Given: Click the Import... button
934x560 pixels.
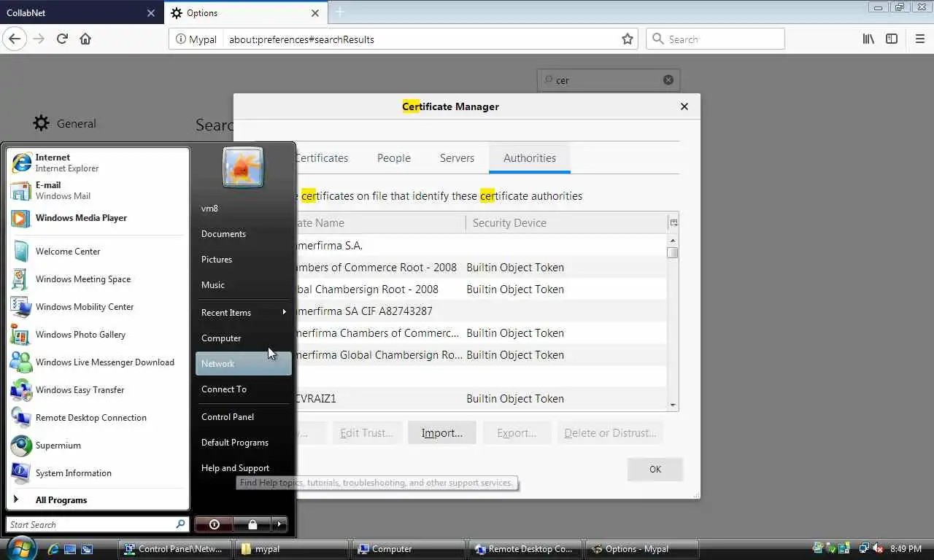Looking at the screenshot, I should (441, 432).
